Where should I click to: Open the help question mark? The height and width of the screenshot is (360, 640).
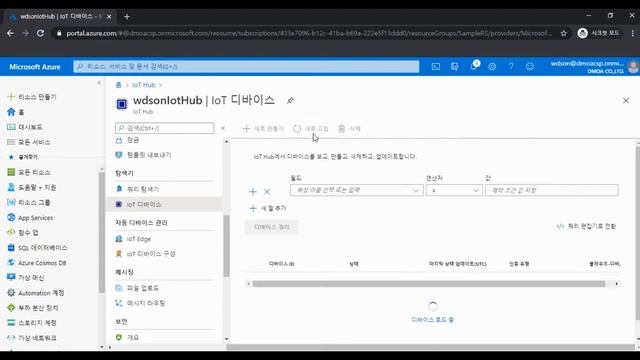point(511,67)
